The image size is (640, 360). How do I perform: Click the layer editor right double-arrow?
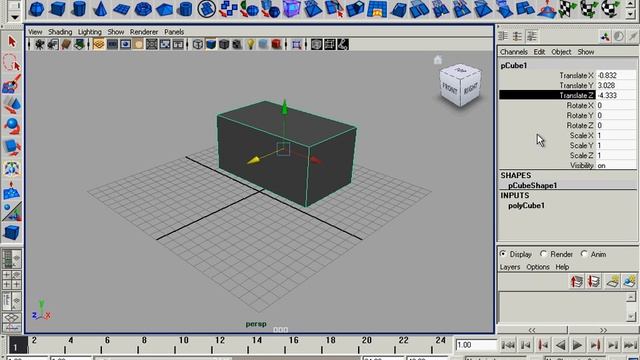point(603,330)
